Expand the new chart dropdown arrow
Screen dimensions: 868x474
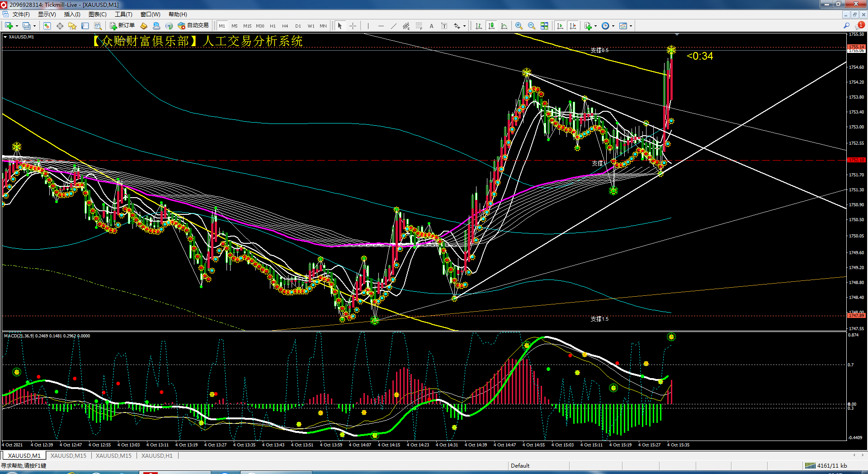pyautogui.click(x=17, y=26)
